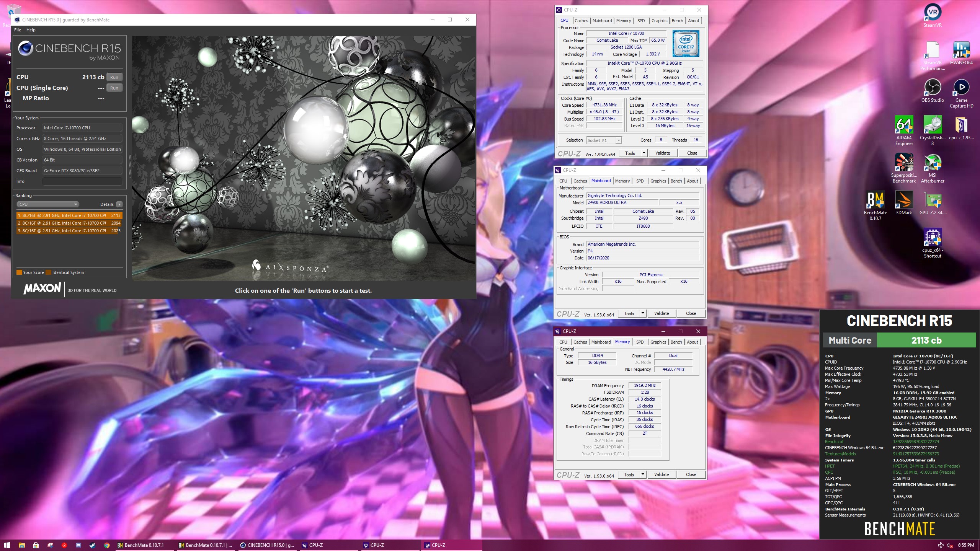The image size is (980, 551).
Task: Open Tools dropdown arrow in CPU tab window
Action: [x=644, y=153]
